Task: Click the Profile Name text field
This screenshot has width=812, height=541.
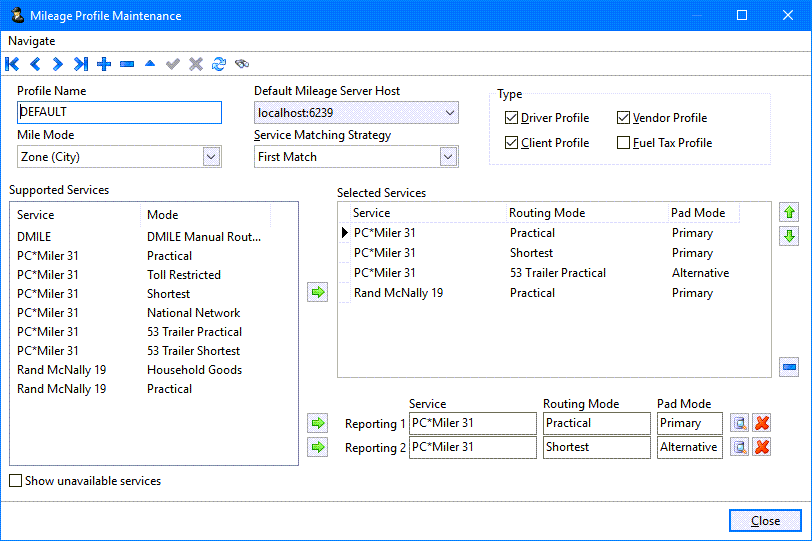Action: [119, 112]
